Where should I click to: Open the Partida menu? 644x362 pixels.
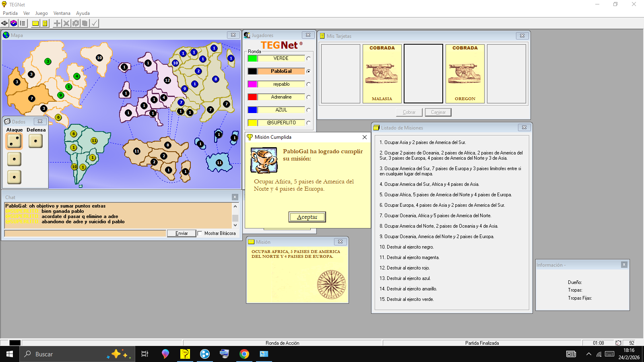(x=10, y=13)
